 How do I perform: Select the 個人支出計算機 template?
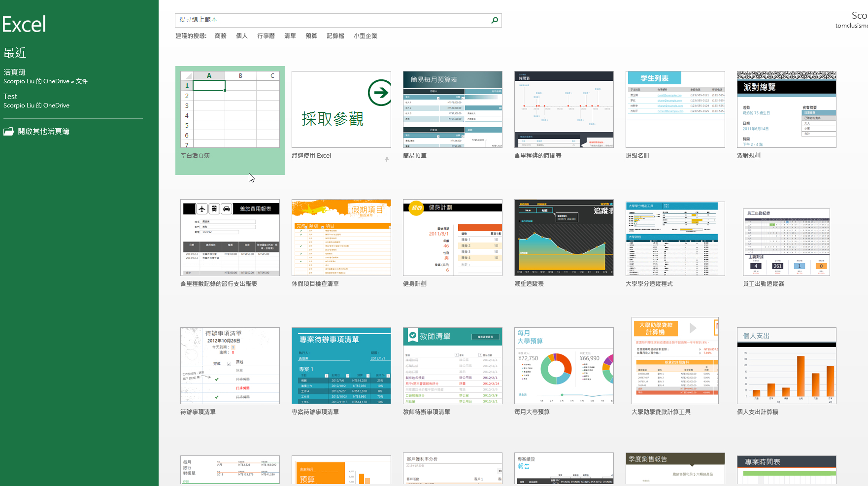pyautogui.click(x=787, y=366)
